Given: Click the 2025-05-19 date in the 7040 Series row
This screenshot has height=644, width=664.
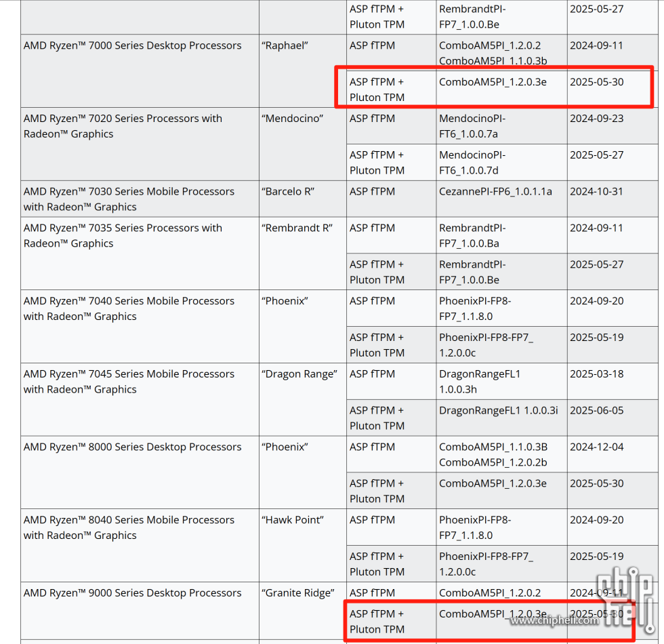Looking at the screenshot, I should point(613,344).
